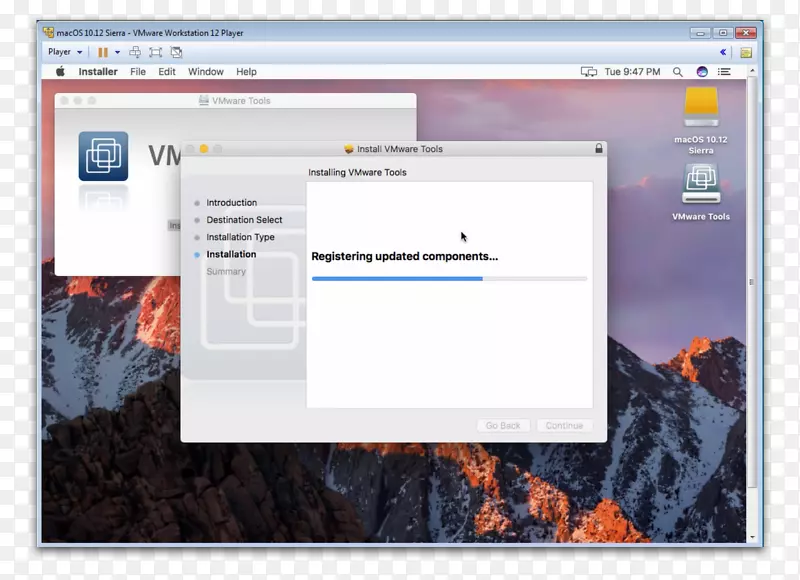The image size is (800, 580).
Task: Click the Displays status icon
Action: pos(589,72)
